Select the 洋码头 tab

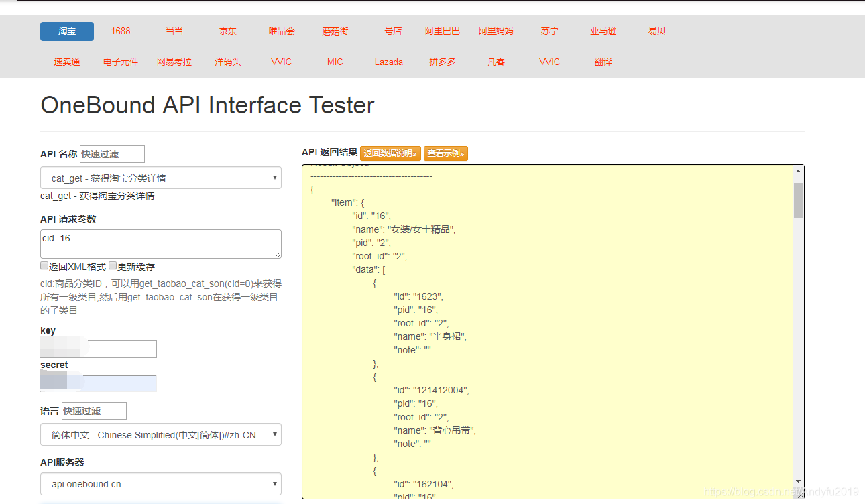[228, 62]
